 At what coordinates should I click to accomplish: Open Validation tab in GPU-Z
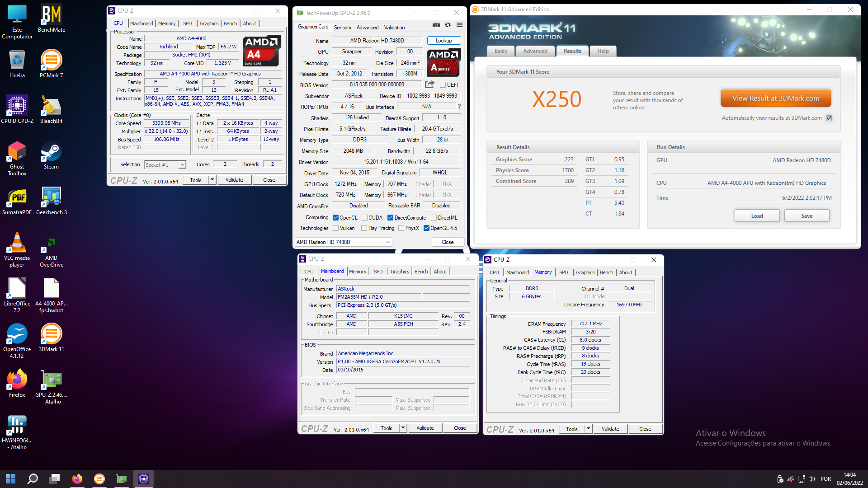point(394,28)
